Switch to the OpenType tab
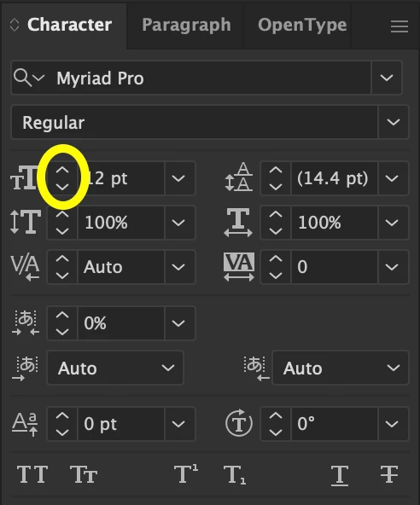Viewport: 420px width, 505px height. point(302,25)
